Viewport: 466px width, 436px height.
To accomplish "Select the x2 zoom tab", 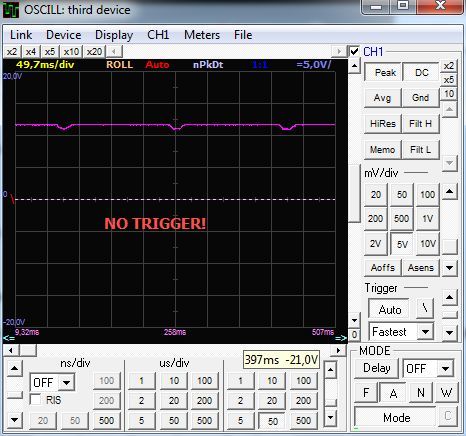I will pos(12,52).
